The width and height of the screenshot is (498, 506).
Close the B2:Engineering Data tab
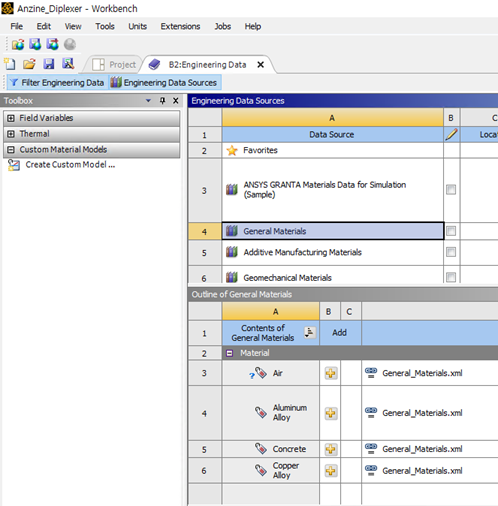click(261, 65)
